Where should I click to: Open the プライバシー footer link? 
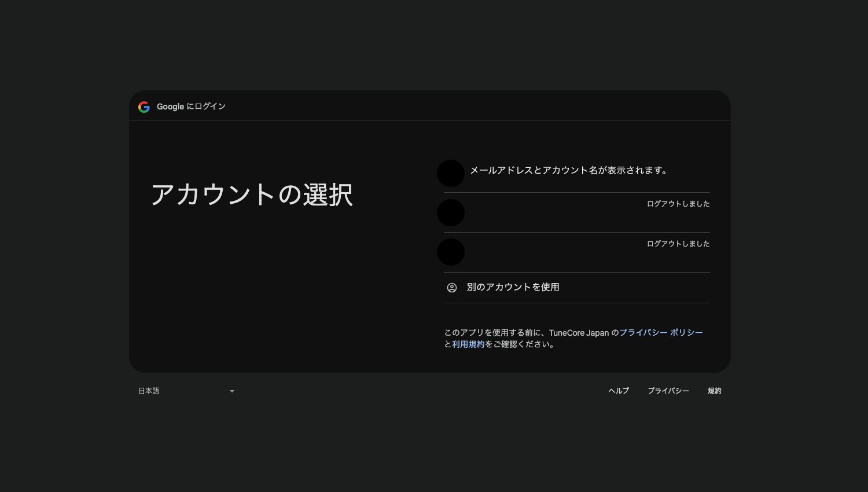tap(668, 391)
